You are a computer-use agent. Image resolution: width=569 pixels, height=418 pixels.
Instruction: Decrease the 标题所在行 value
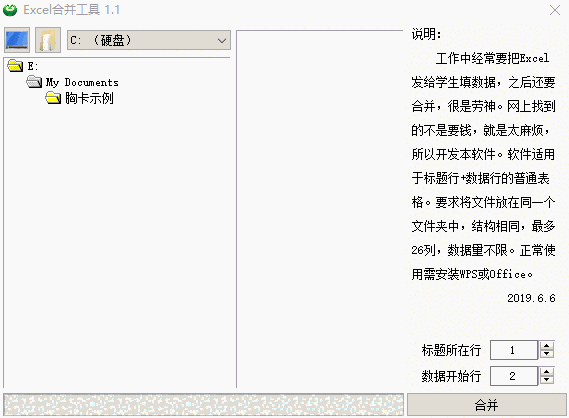[x=547, y=354]
